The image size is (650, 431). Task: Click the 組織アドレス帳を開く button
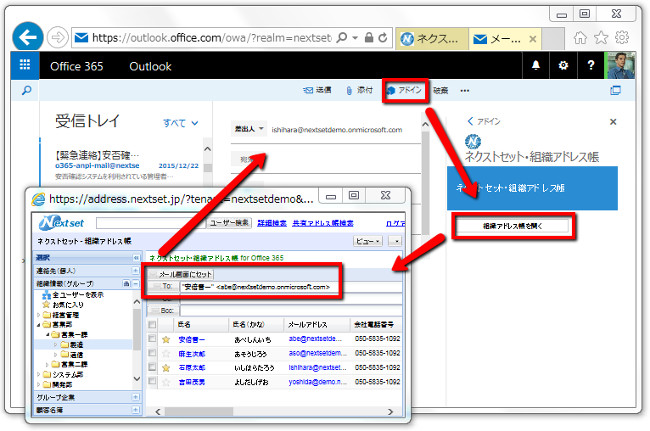tap(512, 226)
